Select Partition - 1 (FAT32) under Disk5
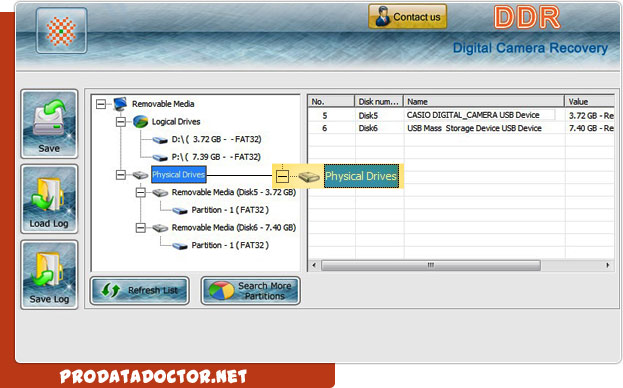The height and width of the screenshot is (388, 623). (x=230, y=210)
